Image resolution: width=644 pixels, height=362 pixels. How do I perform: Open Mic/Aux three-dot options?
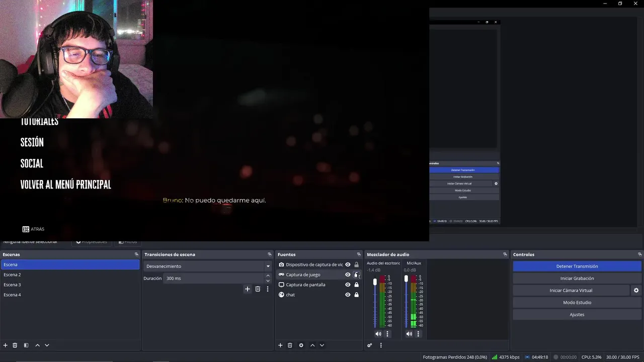[418, 334]
